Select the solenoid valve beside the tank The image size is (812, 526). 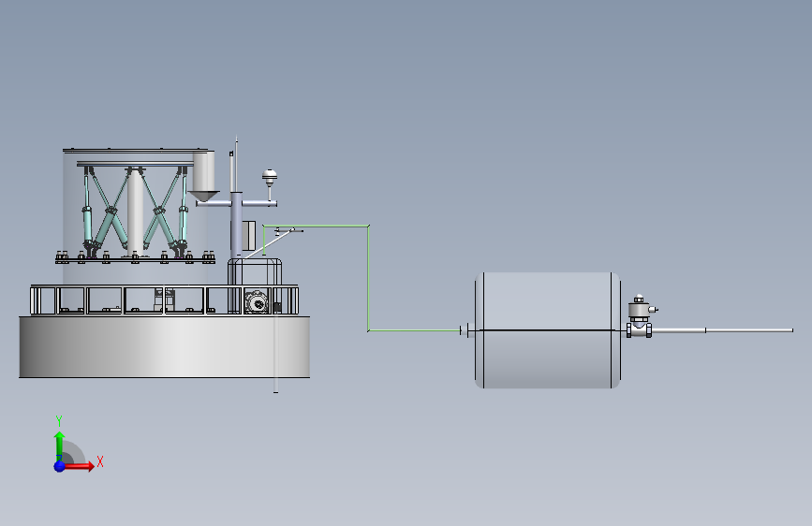pyautogui.click(x=640, y=316)
